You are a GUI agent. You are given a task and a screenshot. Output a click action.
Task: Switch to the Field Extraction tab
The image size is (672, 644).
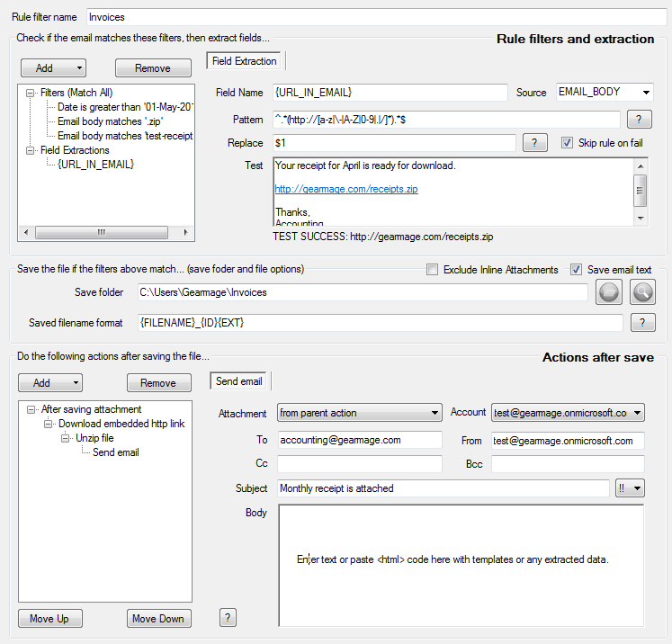tap(245, 61)
